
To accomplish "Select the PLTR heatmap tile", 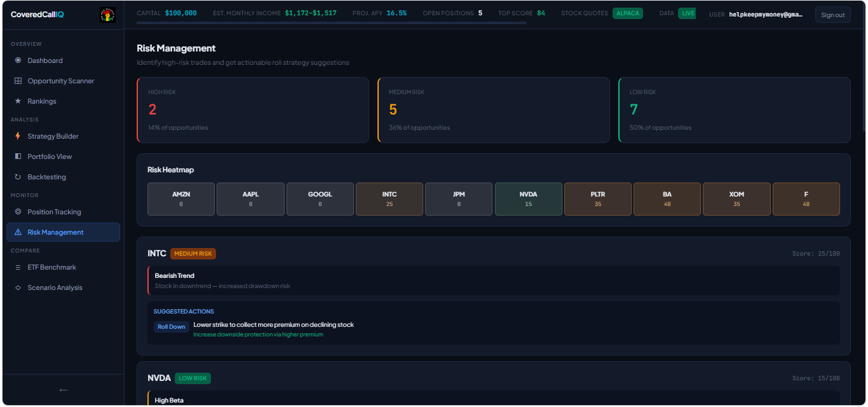I will (x=597, y=199).
